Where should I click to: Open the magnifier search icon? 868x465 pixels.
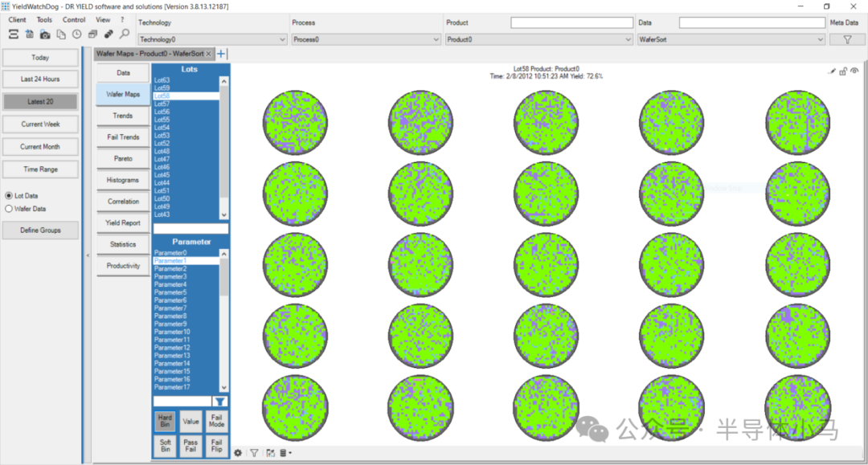[125, 35]
